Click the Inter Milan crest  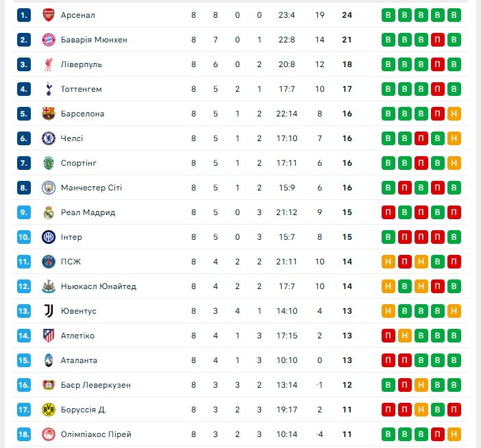tap(49, 237)
